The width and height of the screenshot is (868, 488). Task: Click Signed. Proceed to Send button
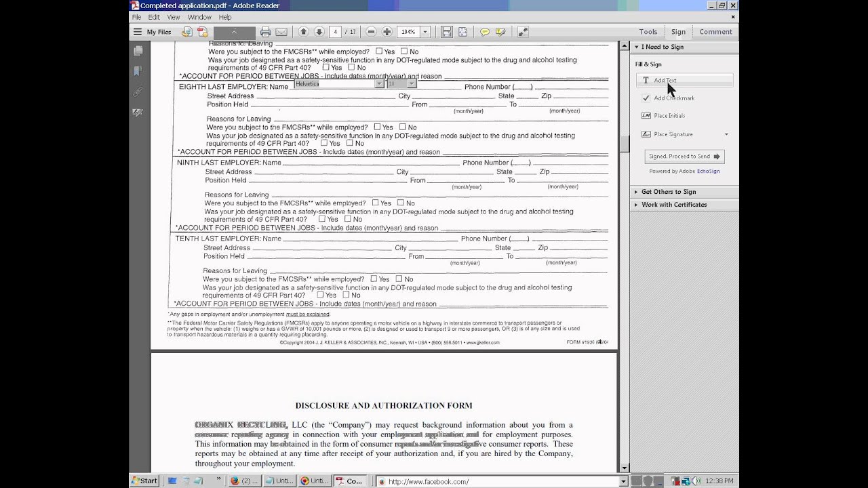684,157
